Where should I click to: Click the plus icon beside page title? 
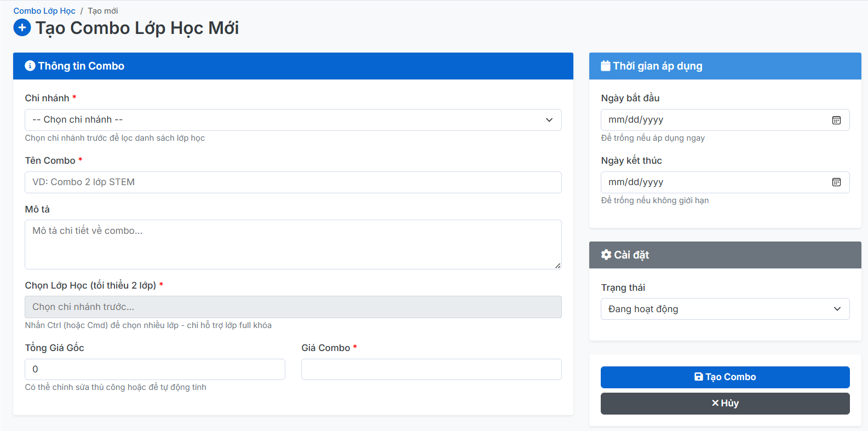(x=22, y=27)
